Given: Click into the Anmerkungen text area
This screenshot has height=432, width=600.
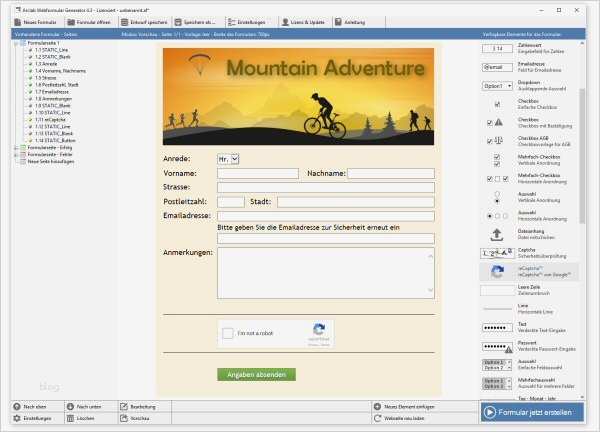Looking at the screenshot, I should (326, 273).
